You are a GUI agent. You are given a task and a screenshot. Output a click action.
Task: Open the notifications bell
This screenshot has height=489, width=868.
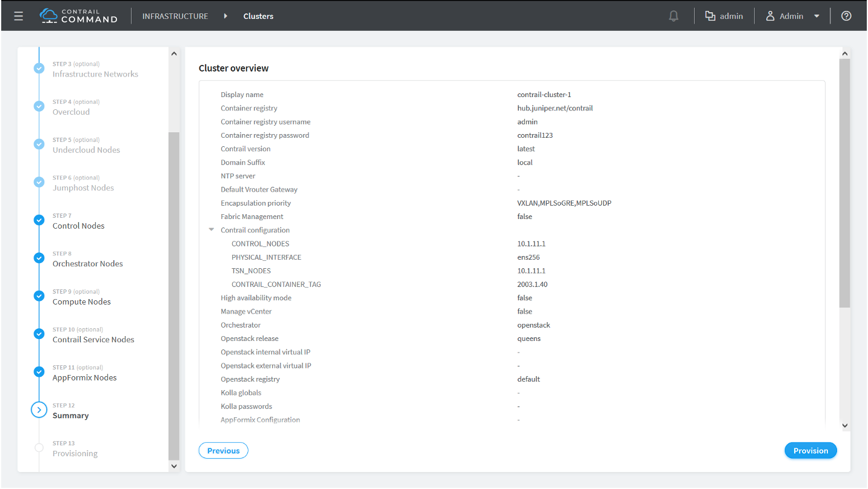pyautogui.click(x=673, y=16)
